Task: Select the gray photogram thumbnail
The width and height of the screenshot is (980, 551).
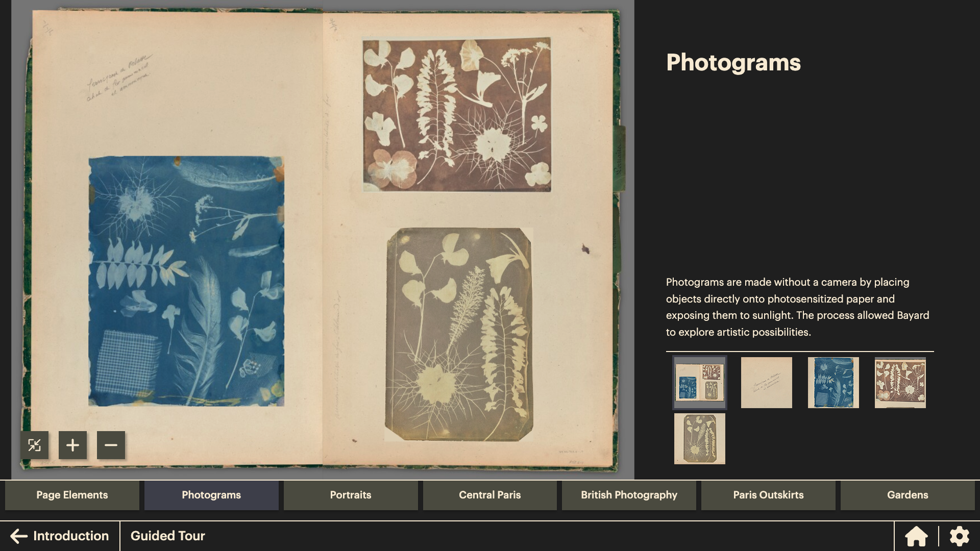Action: [x=700, y=439]
